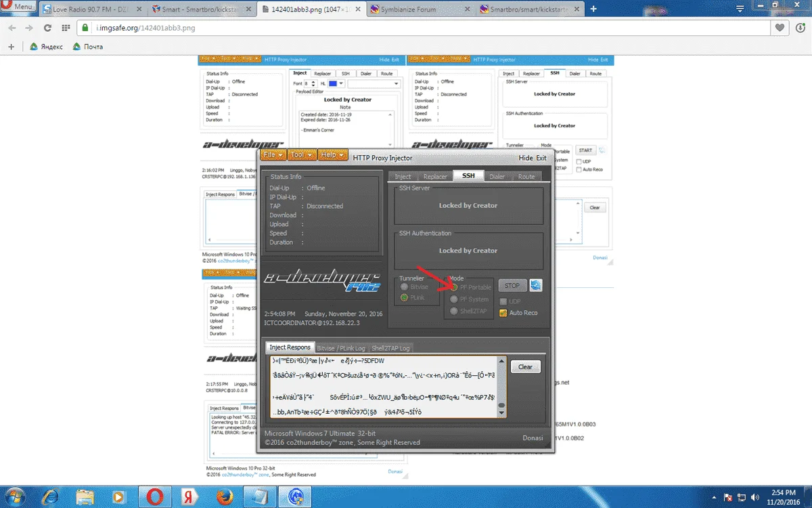The image size is (812, 508).
Task: Open the Bitvise / PLink Log tab
Action: [x=340, y=347]
